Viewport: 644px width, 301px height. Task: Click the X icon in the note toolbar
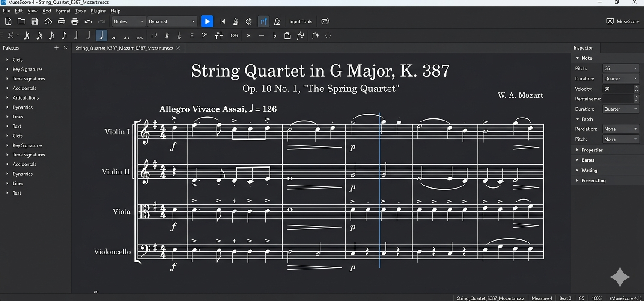pyautogui.click(x=249, y=36)
